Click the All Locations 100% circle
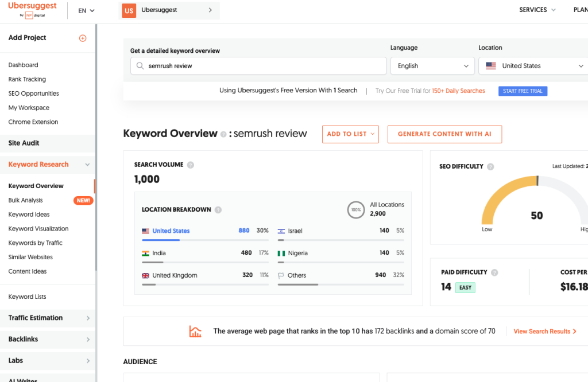 coord(356,209)
